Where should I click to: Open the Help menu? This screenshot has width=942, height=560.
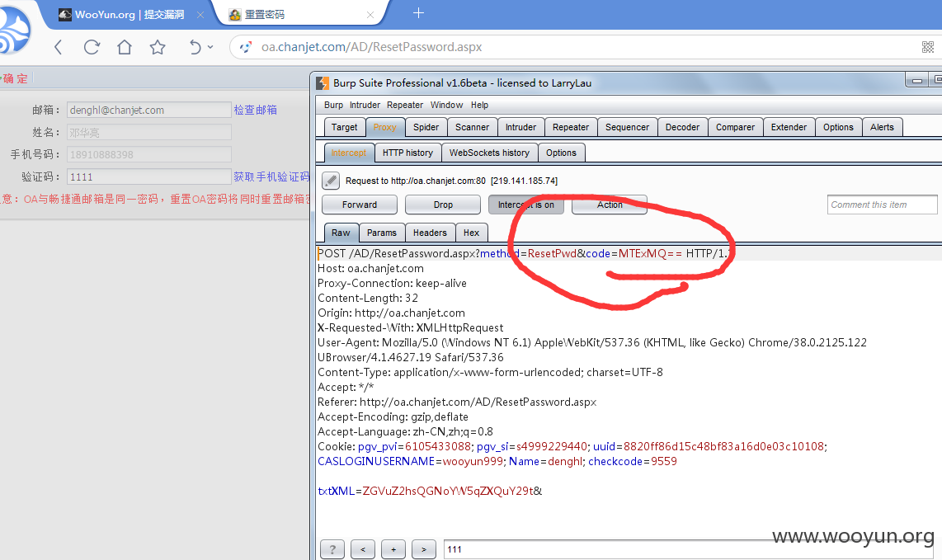(479, 105)
